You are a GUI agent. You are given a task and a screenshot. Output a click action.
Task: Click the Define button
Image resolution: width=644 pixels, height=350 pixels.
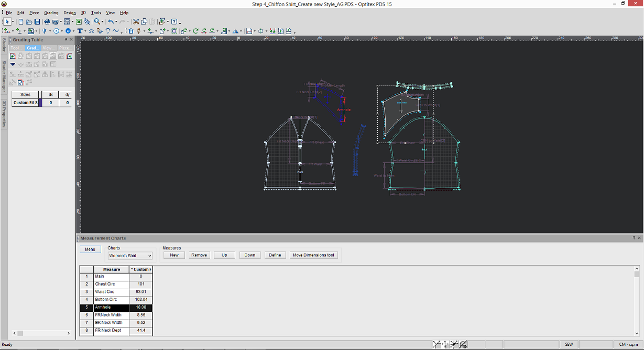tap(275, 255)
